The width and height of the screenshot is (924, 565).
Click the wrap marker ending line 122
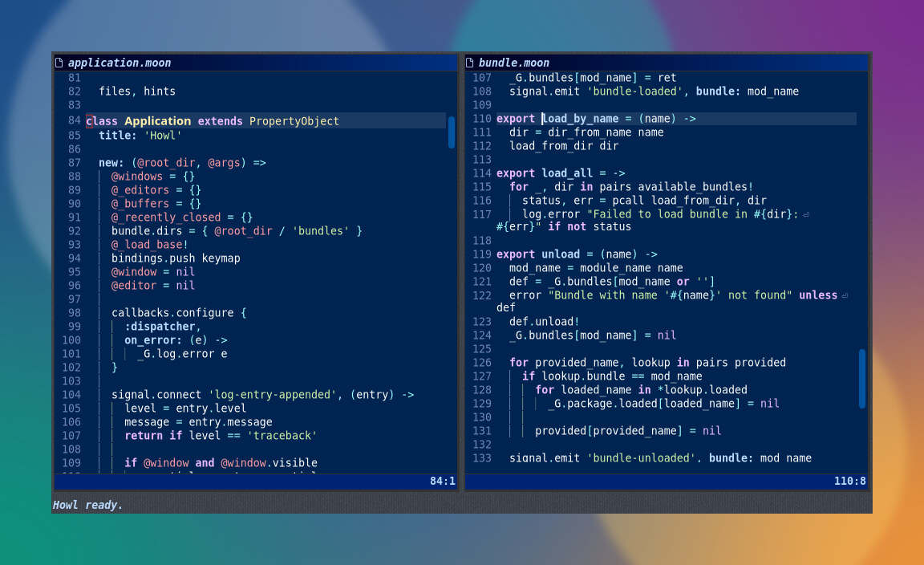pos(845,295)
